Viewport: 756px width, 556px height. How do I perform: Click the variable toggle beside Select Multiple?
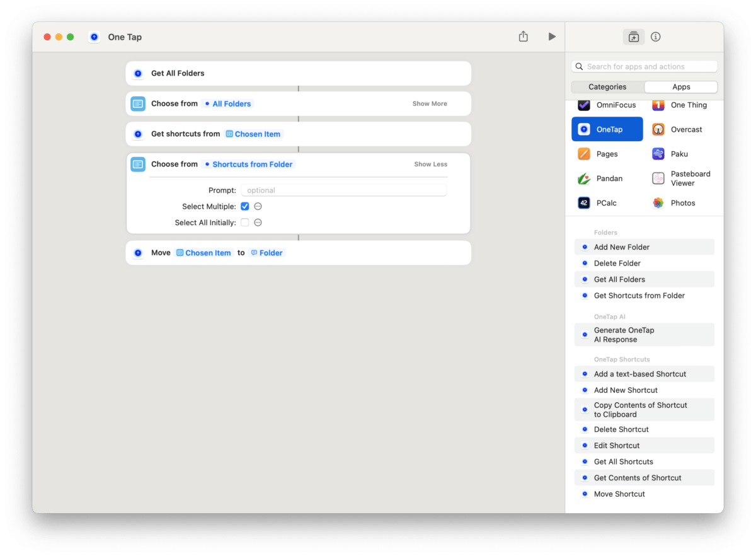[258, 206]
